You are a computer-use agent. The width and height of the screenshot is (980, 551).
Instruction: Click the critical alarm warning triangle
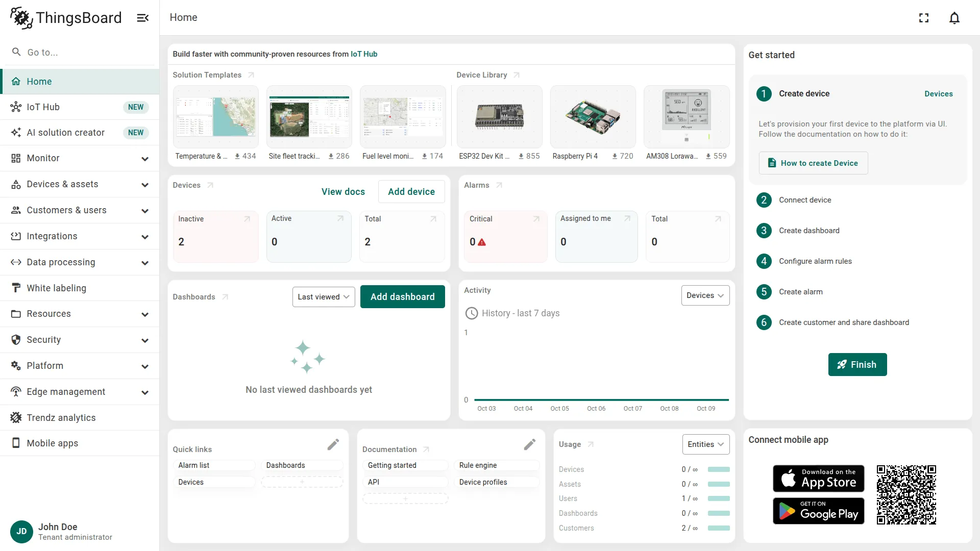coord(482,242)
